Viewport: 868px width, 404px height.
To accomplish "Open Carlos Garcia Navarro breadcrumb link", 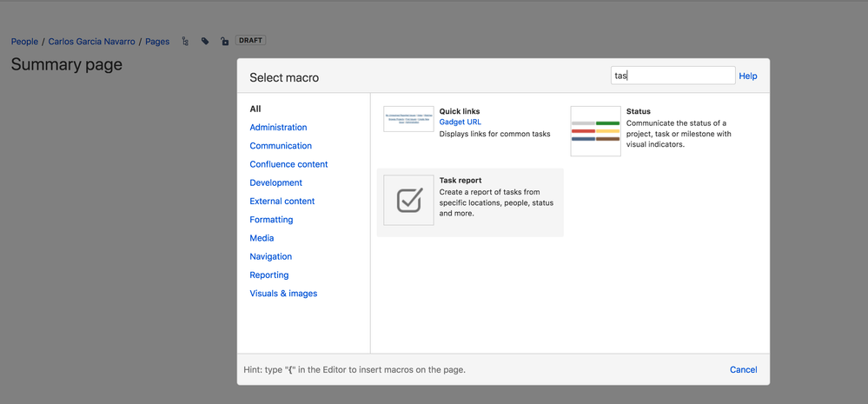I will (x=91, y=42).
